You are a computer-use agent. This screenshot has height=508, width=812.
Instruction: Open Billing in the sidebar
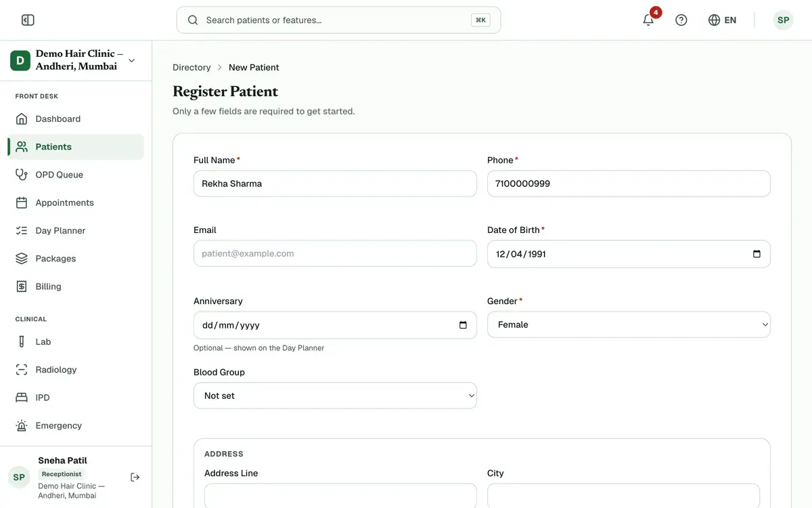[76, 287]
